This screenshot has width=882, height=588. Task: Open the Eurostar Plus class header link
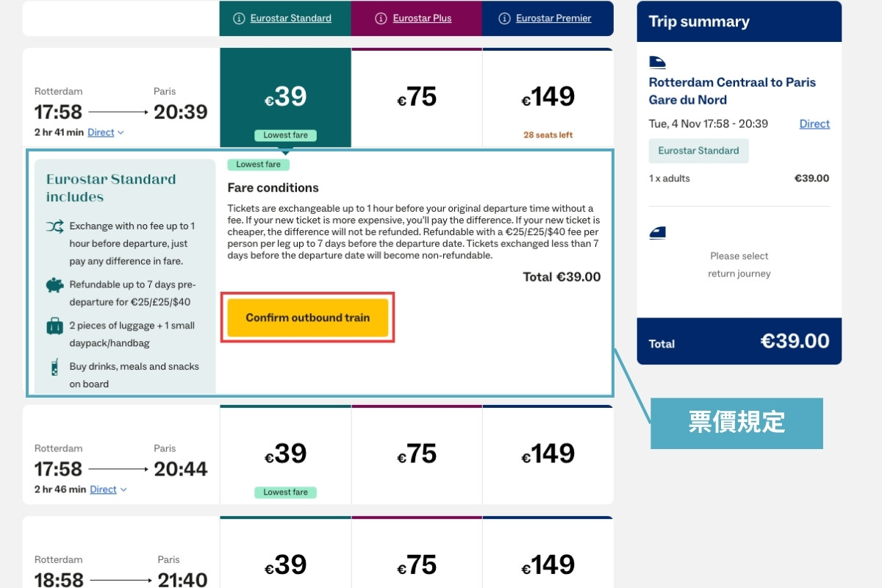click(x=422, y=18)
